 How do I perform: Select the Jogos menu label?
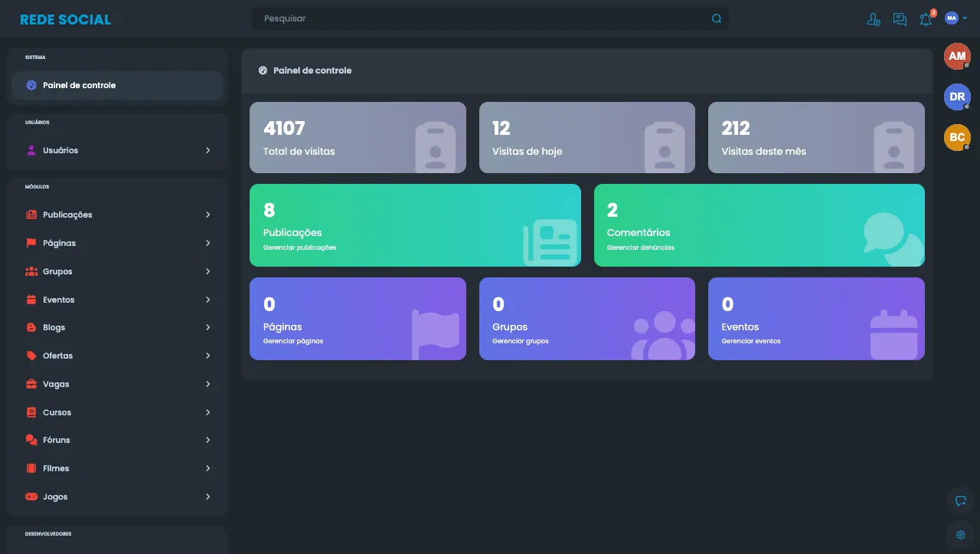click(x=55, y=497)
